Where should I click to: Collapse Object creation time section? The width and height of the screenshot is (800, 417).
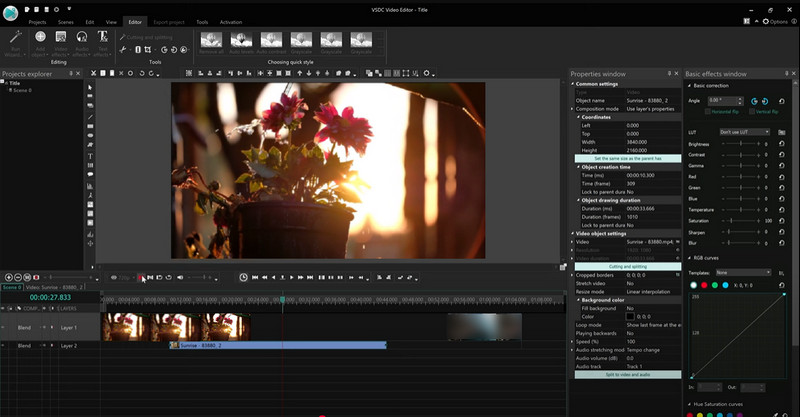(579, 167)
